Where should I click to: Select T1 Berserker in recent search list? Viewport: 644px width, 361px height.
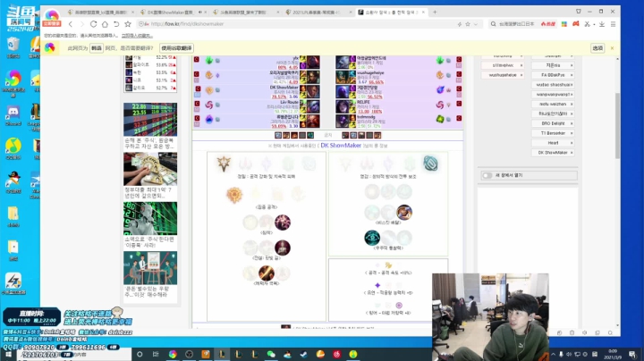tap(553, 133)
